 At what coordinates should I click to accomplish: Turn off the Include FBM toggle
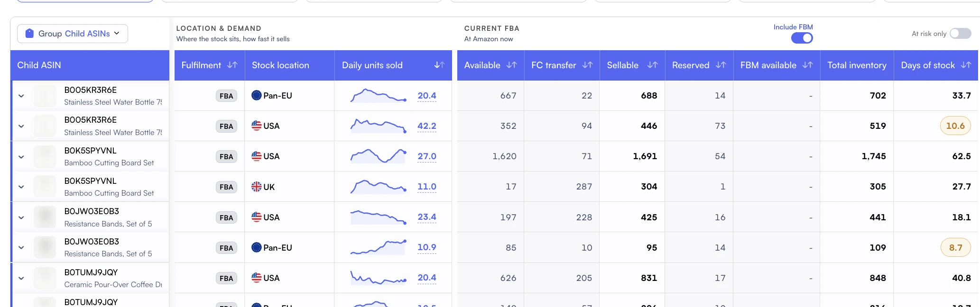click(802, 38)
